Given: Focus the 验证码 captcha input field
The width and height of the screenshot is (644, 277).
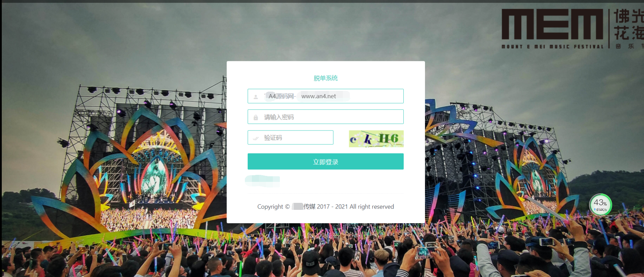Looking at the screenshot, I should point(290,137).
